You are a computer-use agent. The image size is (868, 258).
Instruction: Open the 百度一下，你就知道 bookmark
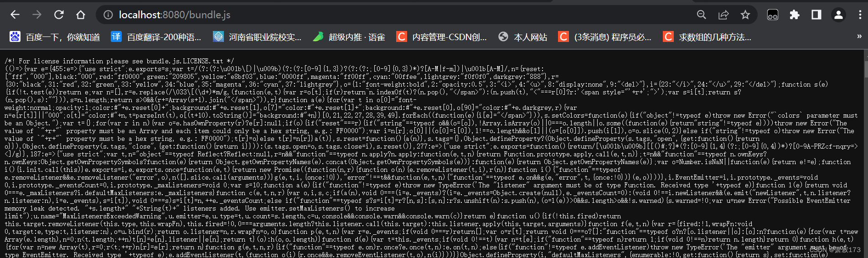tap(55, 37)
